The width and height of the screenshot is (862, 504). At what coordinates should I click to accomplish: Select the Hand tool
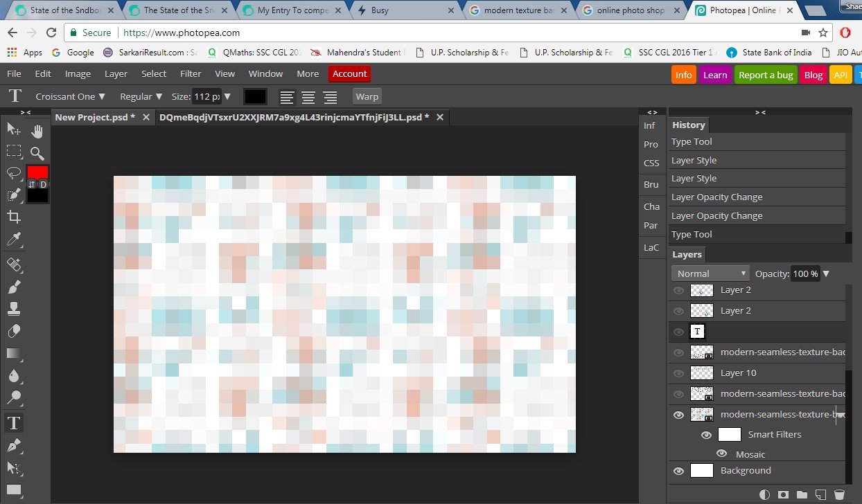coord(37,130)
